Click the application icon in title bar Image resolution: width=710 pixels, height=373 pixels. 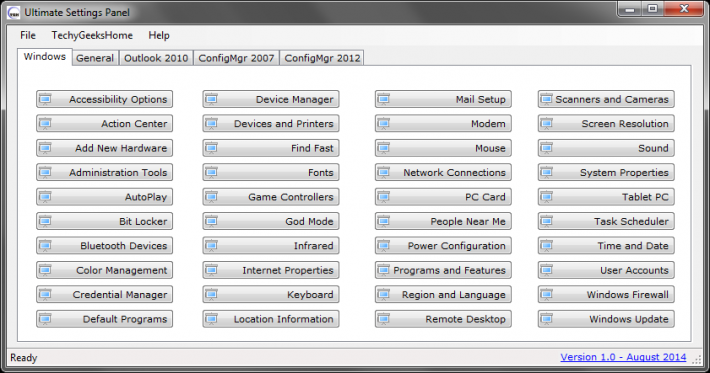[x=14, y=13]
